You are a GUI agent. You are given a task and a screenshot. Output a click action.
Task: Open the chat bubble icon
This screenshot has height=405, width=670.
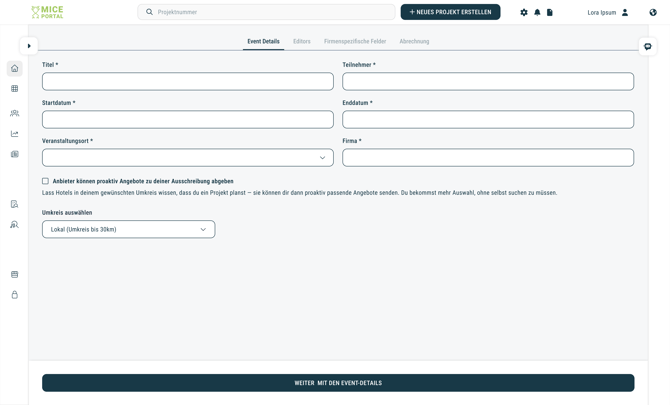click(648, 47)
